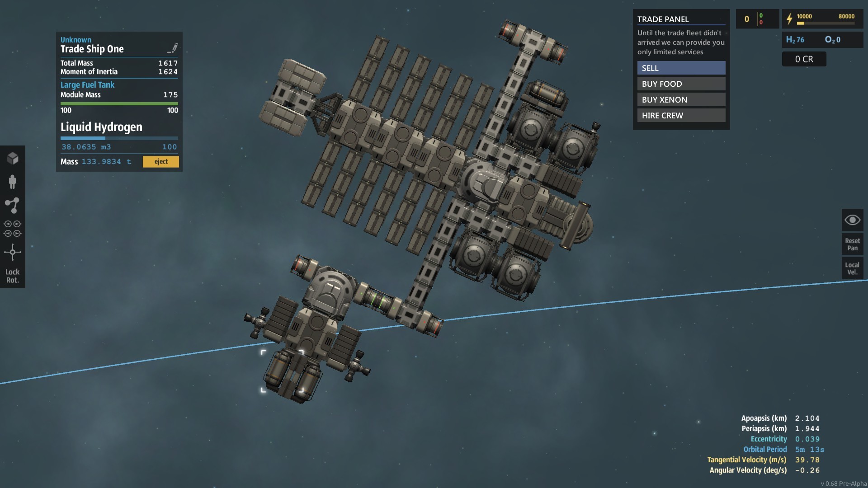Screen dimensions: 868x488
Task: Select the node connection icon
Action: click(13, 204)
